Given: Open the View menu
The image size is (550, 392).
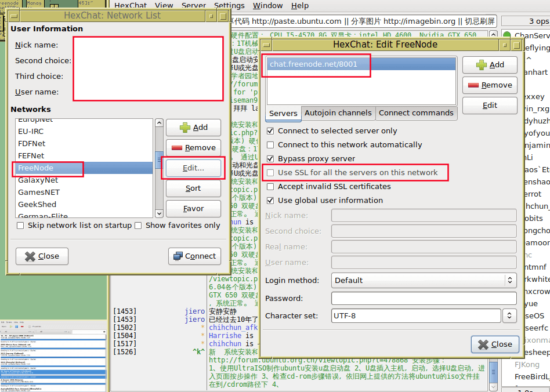Looking at the screenshot, I should coord(164,6).
